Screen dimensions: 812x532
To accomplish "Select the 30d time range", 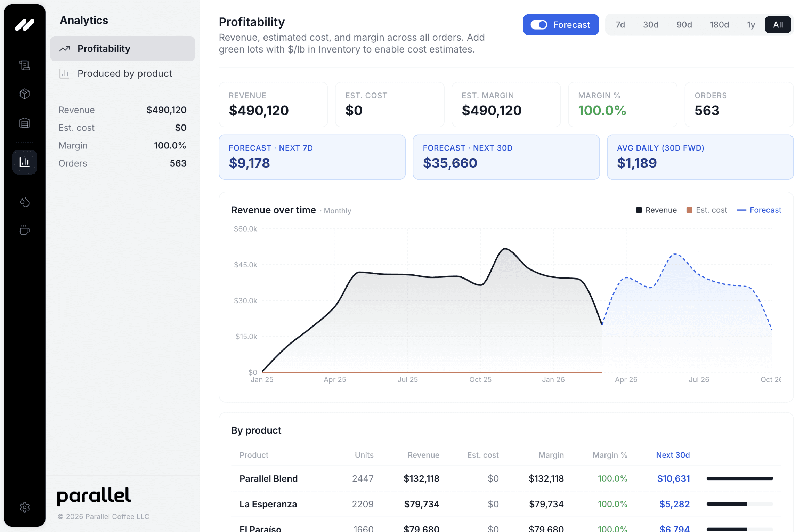I will pos(650,25).
